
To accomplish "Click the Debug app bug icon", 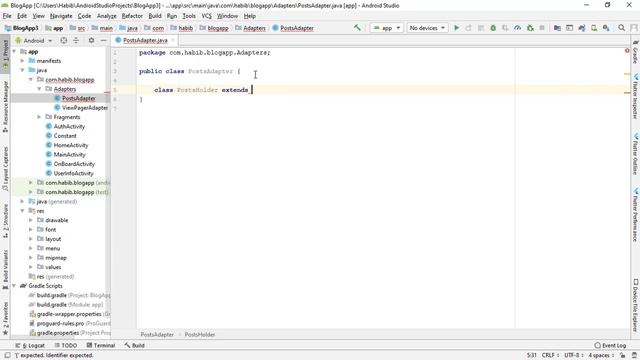I will click(x=493, y=28).
